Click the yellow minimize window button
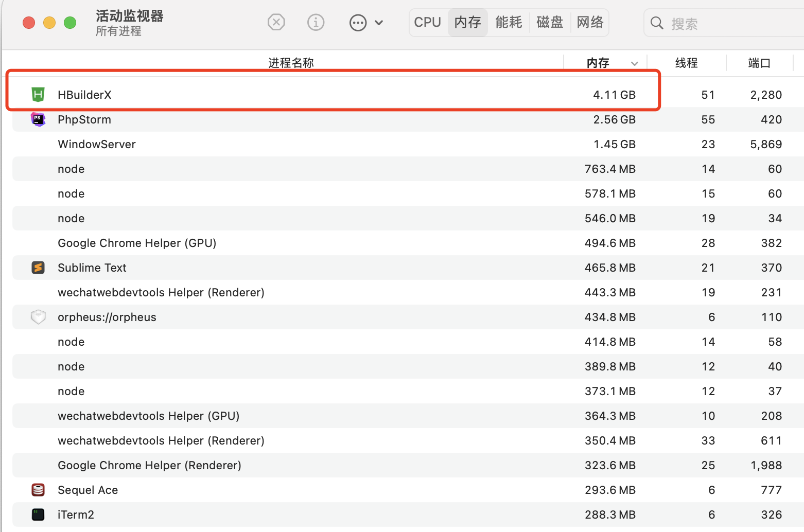The width and height of the screenshot is (804, 532). pyautogui.click(x=49, y=23)
